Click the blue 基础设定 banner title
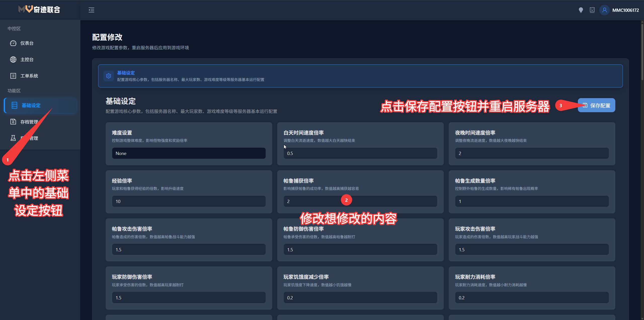644x320 pixels. click(x=126, y=73)
